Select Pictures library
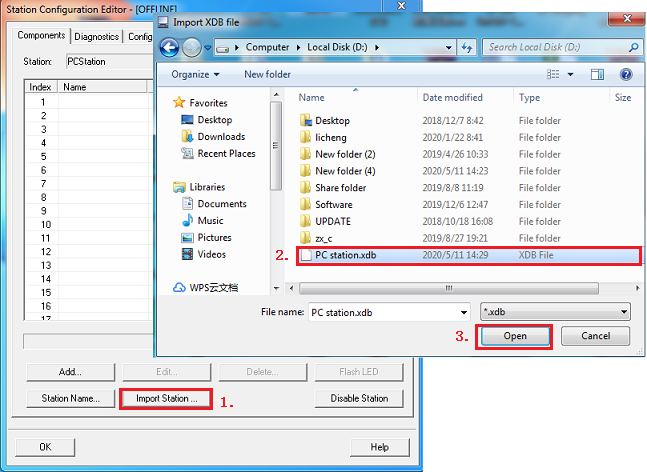The image size is (647, 472). tap(206, 238)
